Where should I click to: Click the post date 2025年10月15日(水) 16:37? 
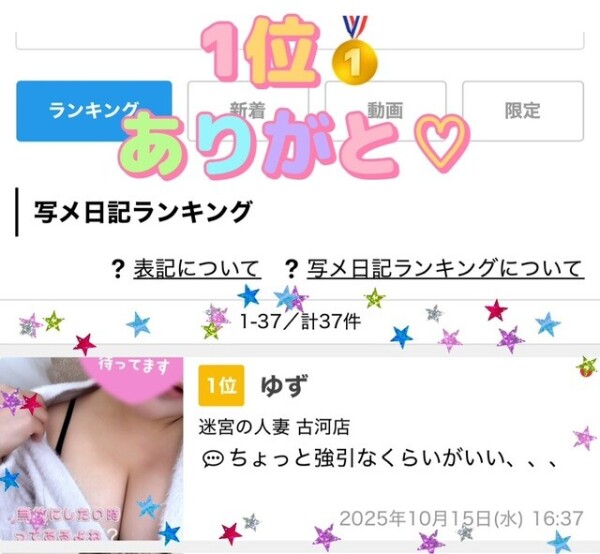(x=461, y=519)
